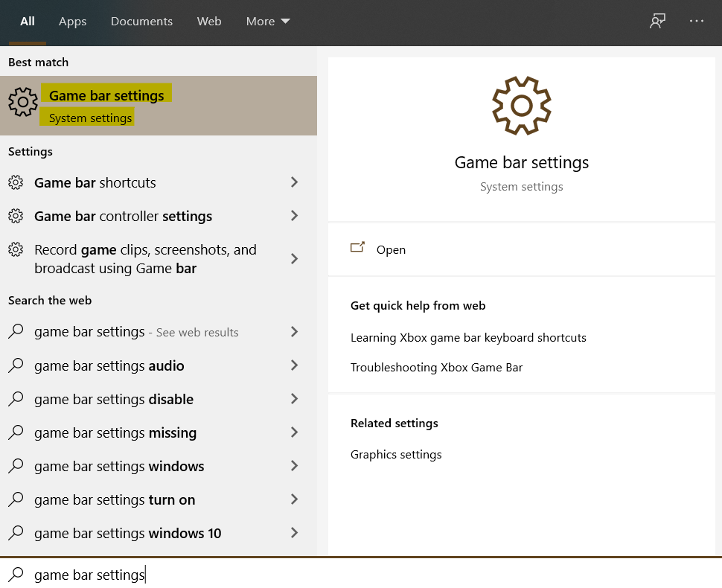Switch to the All tab
The image size is (722, 588).
(x=27, y=22)
